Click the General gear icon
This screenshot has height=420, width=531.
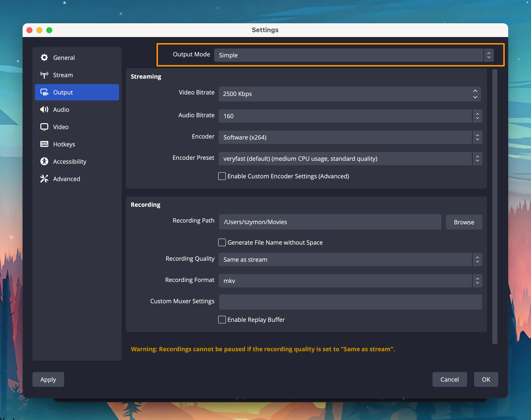tap(44, 58)
